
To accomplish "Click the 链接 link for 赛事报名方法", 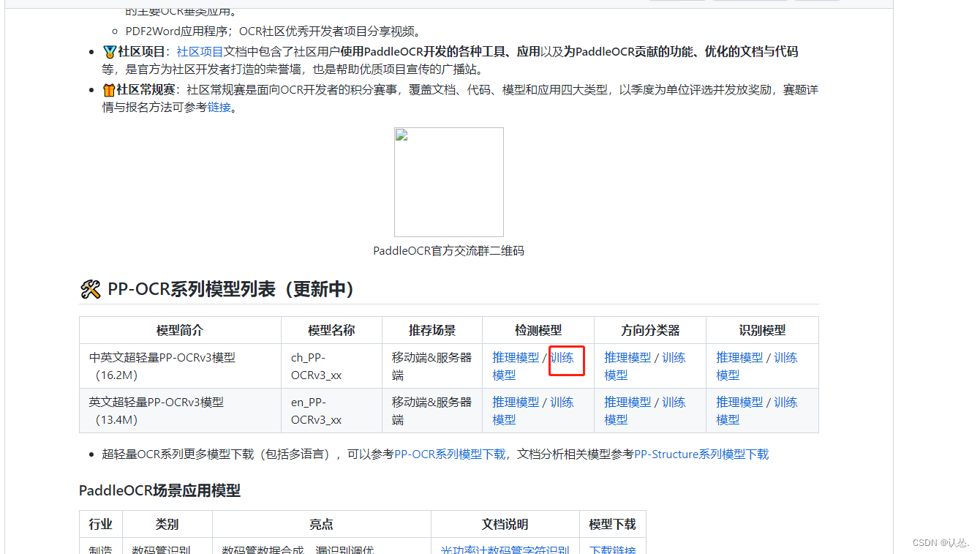I will tap(219, 107).
